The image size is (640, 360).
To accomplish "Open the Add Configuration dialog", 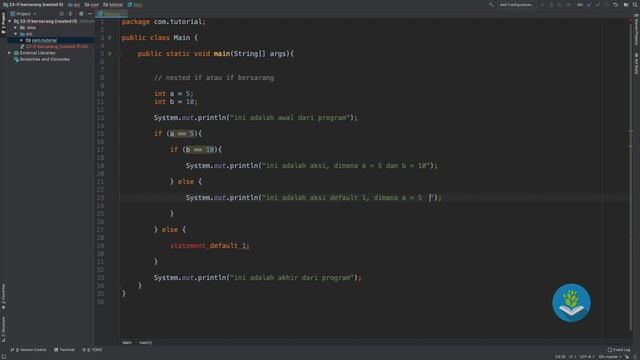I will point(516,4).
